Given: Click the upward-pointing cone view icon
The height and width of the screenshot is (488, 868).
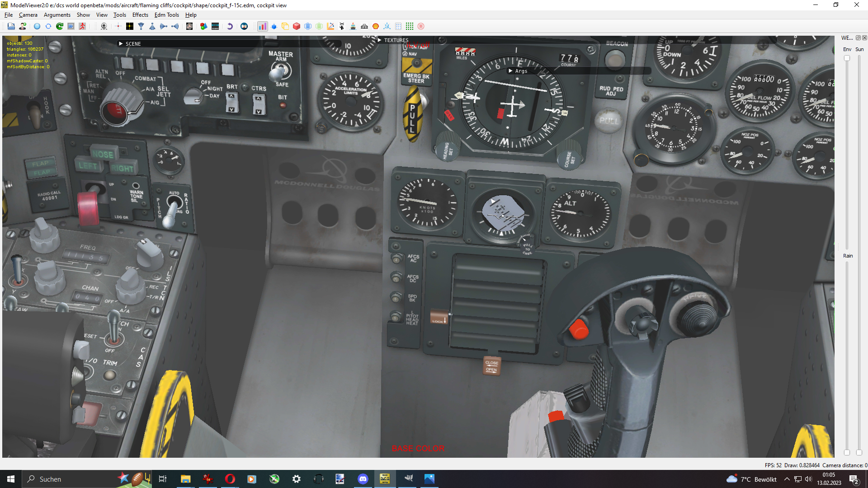Looking at the screenshot, I should tap(152, 26).
